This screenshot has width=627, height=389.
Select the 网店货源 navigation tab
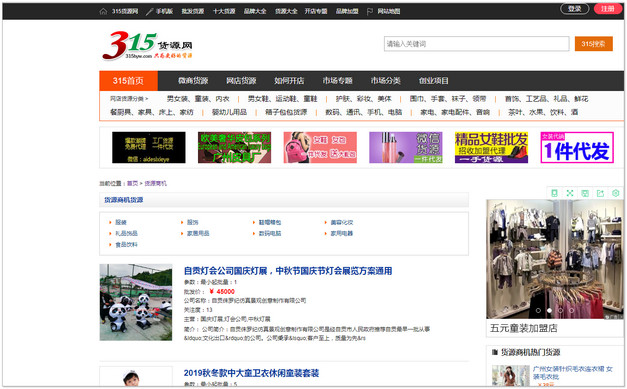point(241,81)
